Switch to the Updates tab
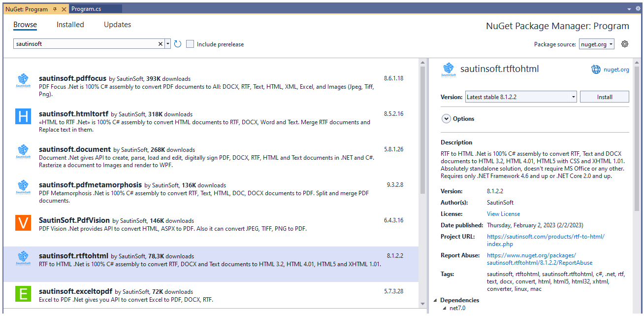Screen dimensions: 644x316 [117, 24]
